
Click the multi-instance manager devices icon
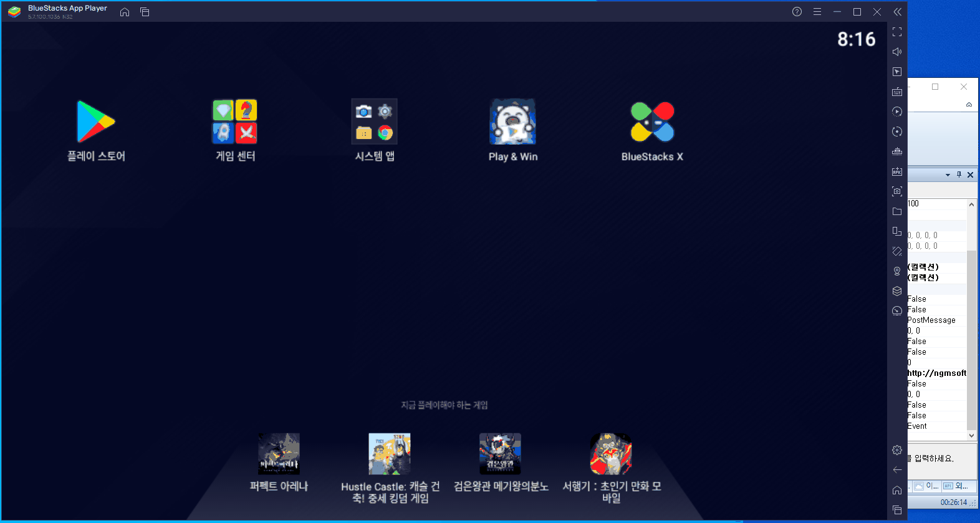897,231
